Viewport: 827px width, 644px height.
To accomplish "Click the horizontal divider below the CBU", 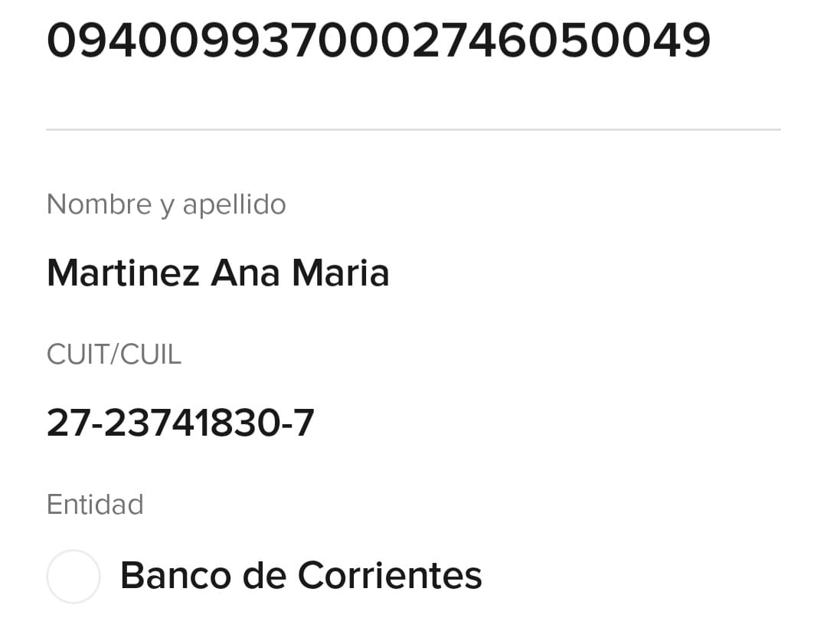I will click(413, 129).
